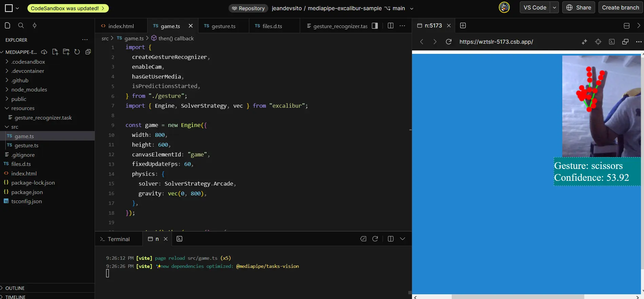
Task: Click the Share button
Action: pyautogui.click(x=579, y=7)
